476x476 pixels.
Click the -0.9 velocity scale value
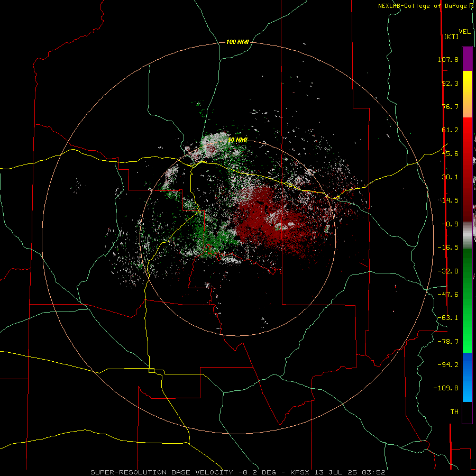(450, 224)
